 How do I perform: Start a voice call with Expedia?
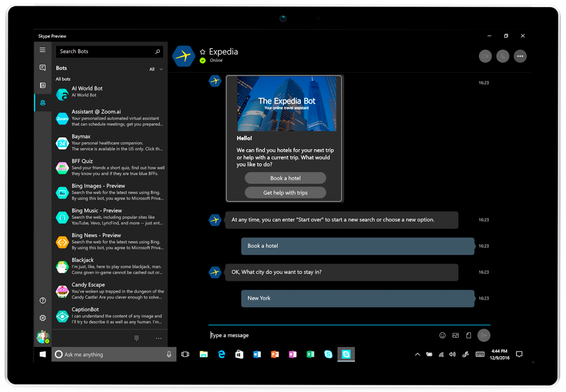pyautogui.click(x=503, y=56)
